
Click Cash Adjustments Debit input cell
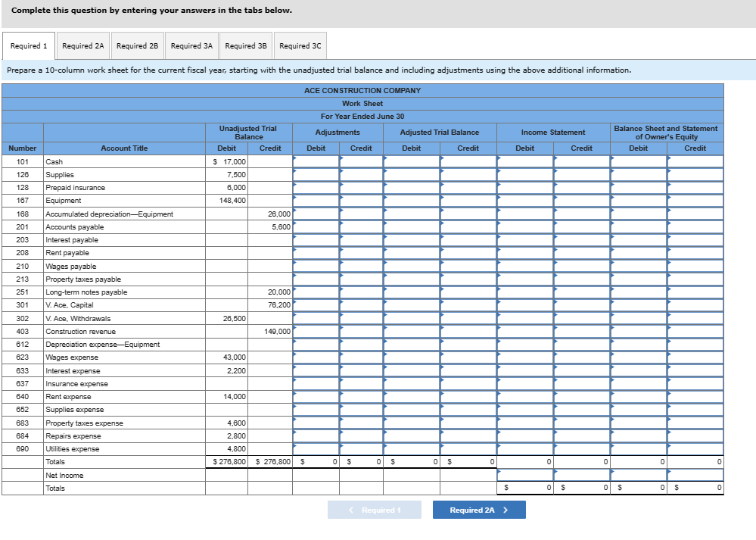click(x=316, y=161)
